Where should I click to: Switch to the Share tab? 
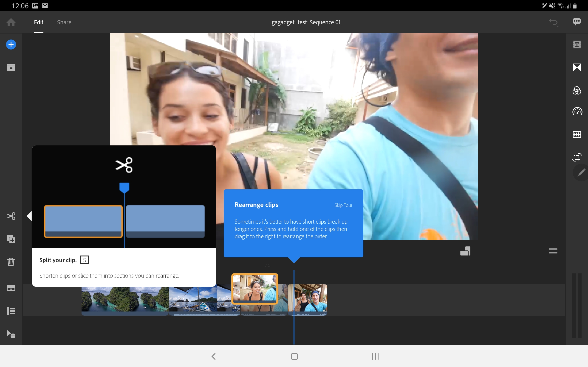64,22
